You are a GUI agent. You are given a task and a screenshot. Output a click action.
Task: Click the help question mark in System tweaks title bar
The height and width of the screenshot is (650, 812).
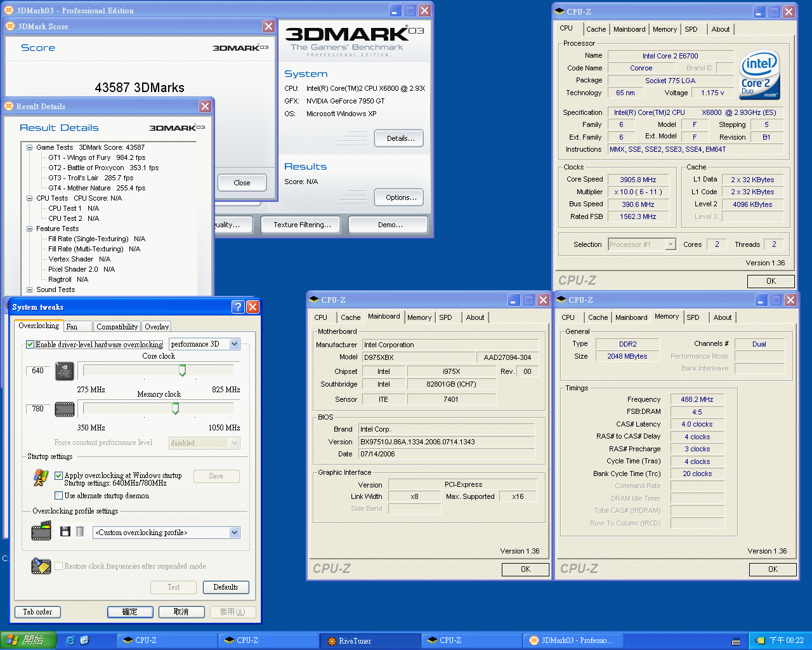coord(238,307)
